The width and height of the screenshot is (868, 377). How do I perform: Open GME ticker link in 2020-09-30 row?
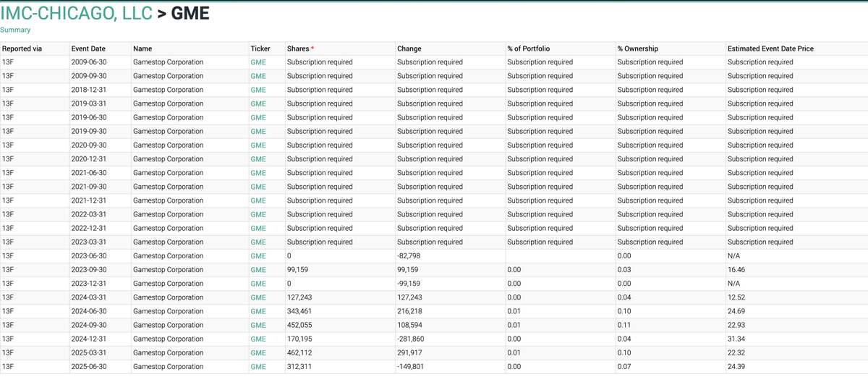pyautogui.click(x=258, y=145)
